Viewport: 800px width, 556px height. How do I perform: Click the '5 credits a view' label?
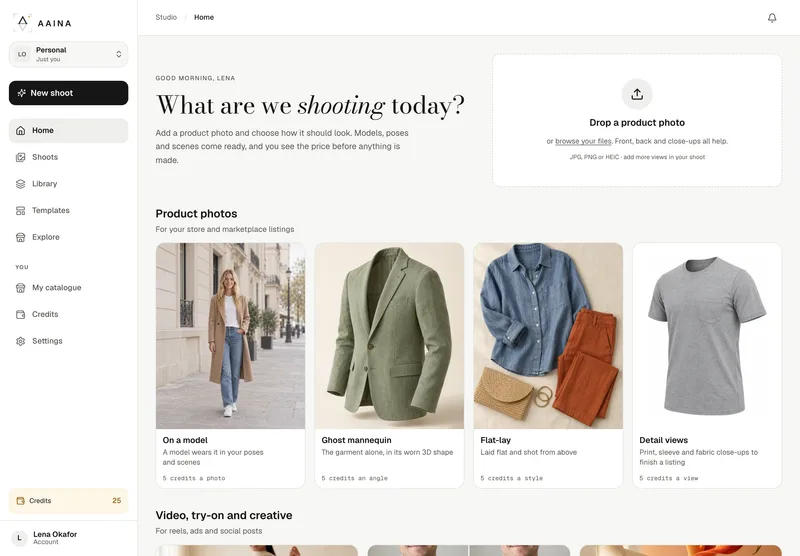[669, 478]
